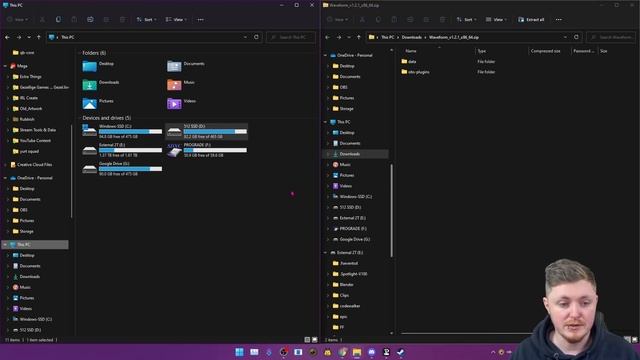Select Downloads in right window sidebar
This screenshot has width=640, height=360.
356,154
